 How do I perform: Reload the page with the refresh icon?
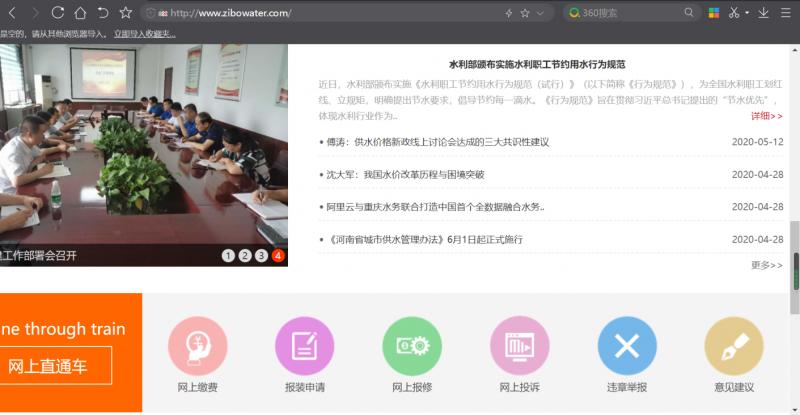point(57,13)
